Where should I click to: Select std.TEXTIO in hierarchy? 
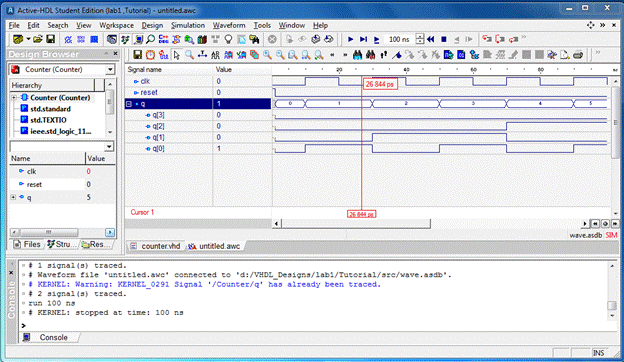click(48, 120)
